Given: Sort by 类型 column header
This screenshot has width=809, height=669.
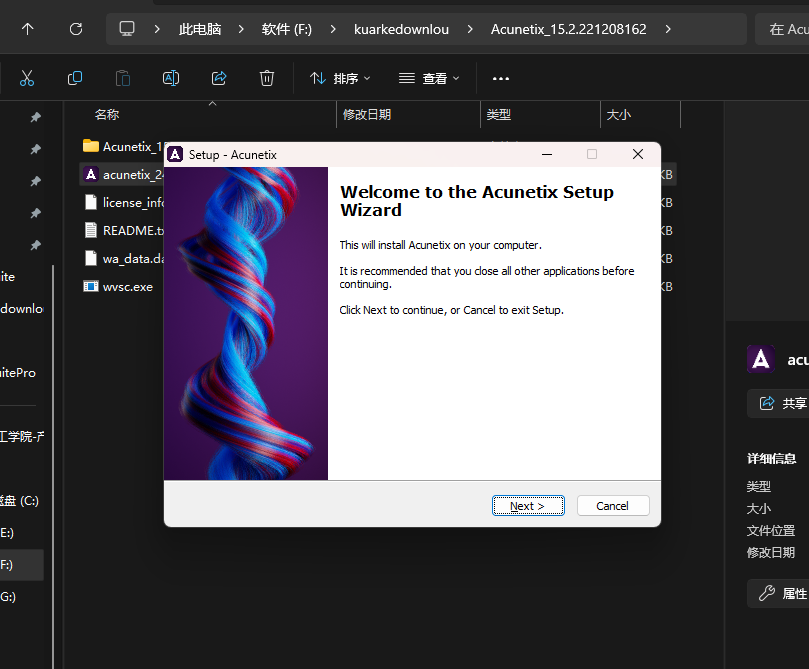Looking at the screenshot, I should coord(498,115).
